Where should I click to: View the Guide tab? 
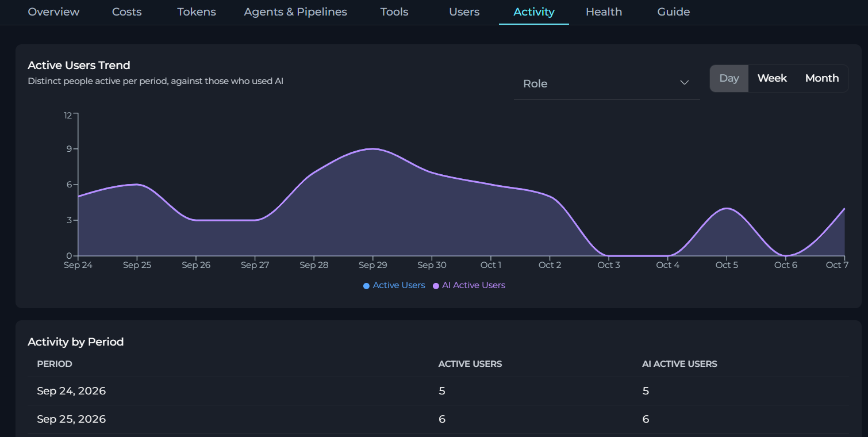[x=674, y=11]
